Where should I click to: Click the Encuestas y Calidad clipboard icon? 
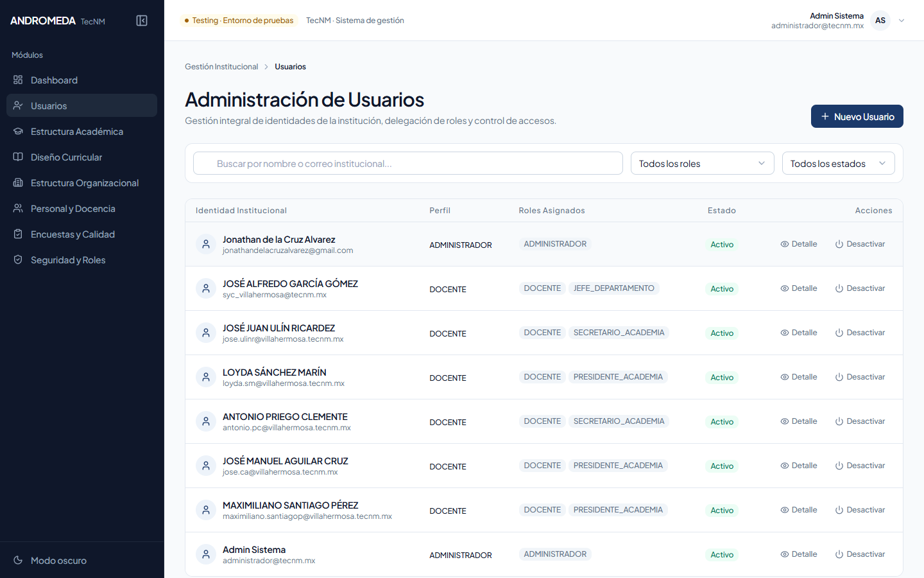[x=18, y=234]
